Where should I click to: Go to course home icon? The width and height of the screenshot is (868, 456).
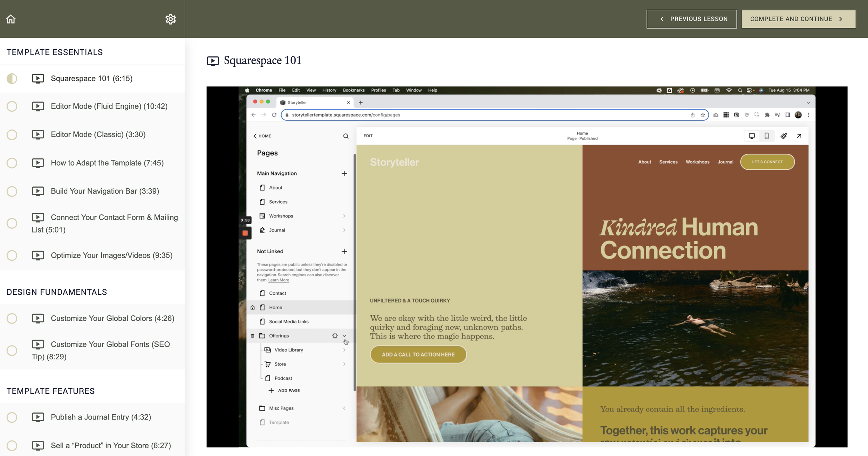(11, 19)
